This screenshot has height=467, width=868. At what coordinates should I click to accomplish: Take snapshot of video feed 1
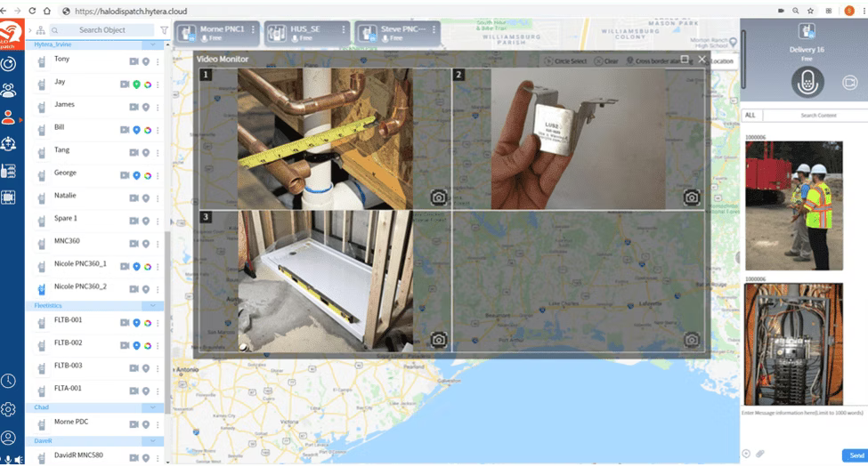pos(438,197)
